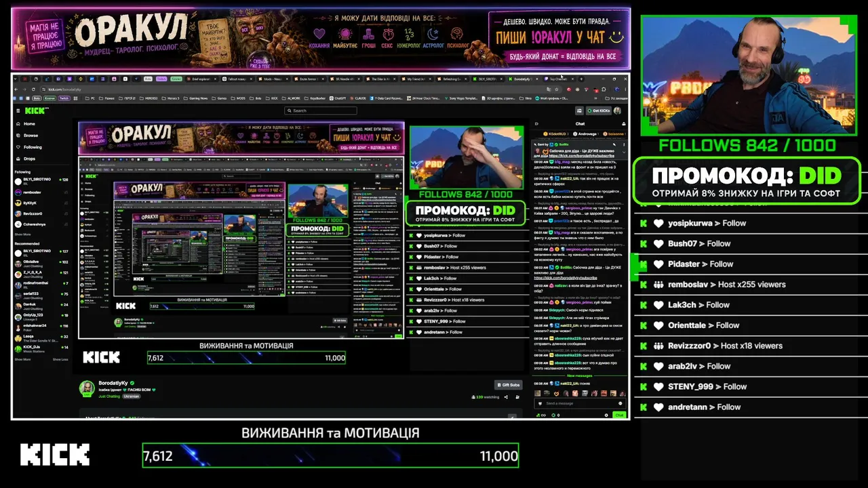Open a new browser tab with the plus button
This screenshot has height=488, width=868.
click(580, 79)
